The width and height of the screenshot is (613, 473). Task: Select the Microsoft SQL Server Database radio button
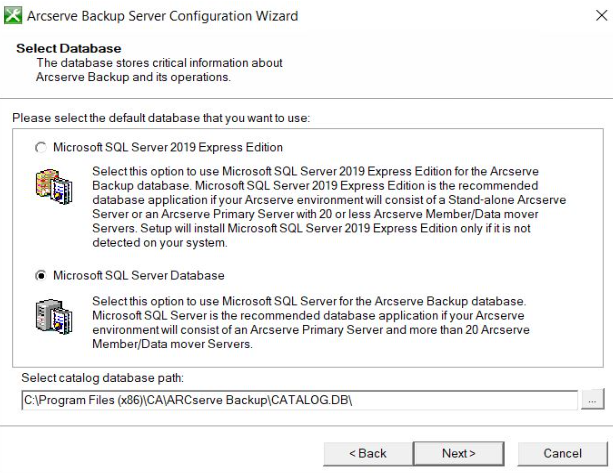[x=41, y=276]
